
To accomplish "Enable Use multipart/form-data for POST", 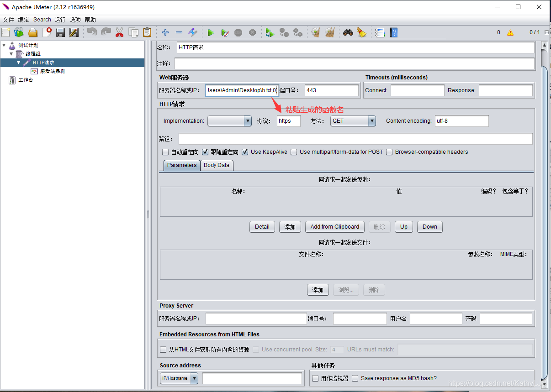I will coord(294,152).
